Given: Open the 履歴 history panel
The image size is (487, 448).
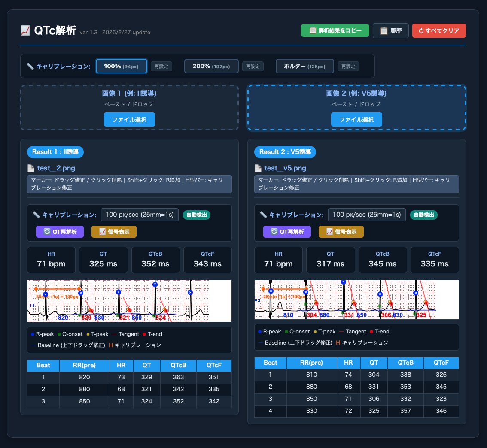Looking at the screenshot, I should [x=390, y=31].
